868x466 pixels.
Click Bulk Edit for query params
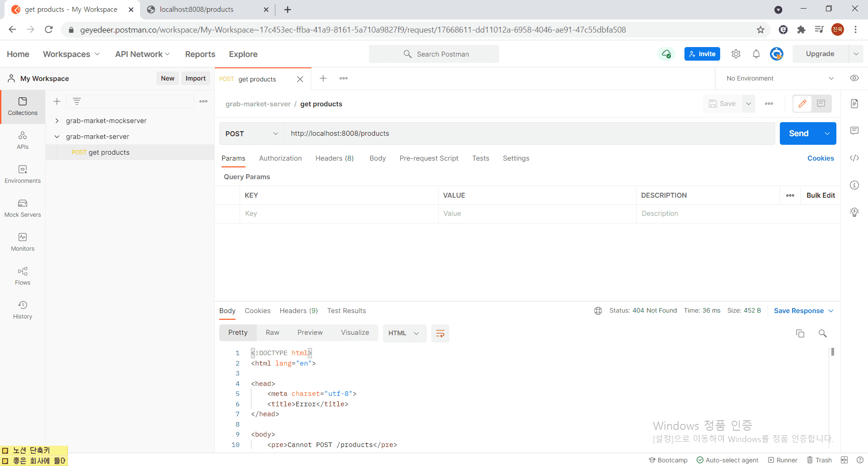(x=821, y=195)
